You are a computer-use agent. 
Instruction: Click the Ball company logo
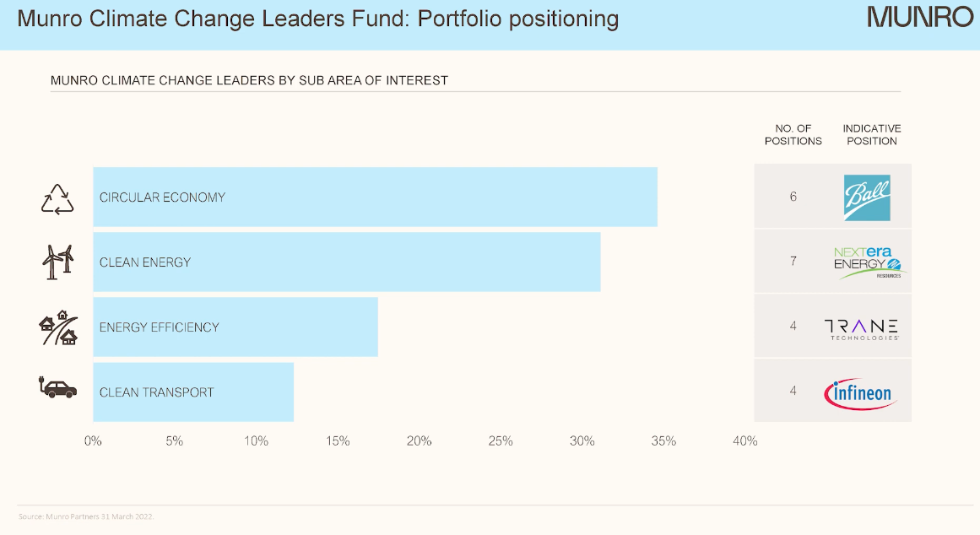(x=867, y=197)
